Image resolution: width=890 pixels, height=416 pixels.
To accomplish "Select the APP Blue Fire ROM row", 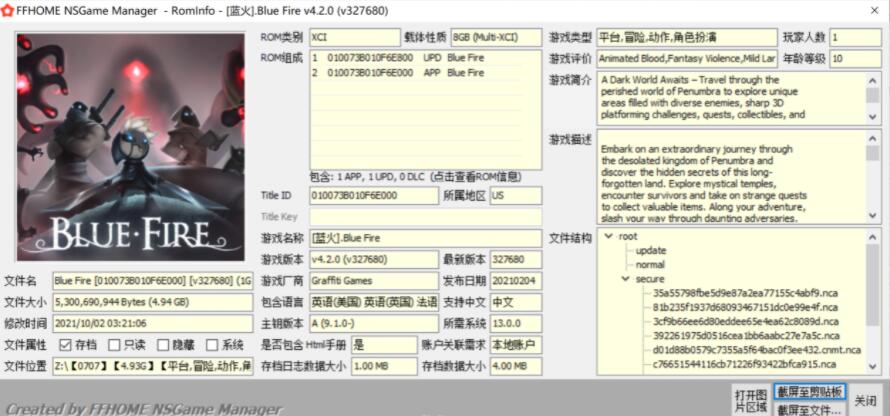I will [x=416, y=73].
